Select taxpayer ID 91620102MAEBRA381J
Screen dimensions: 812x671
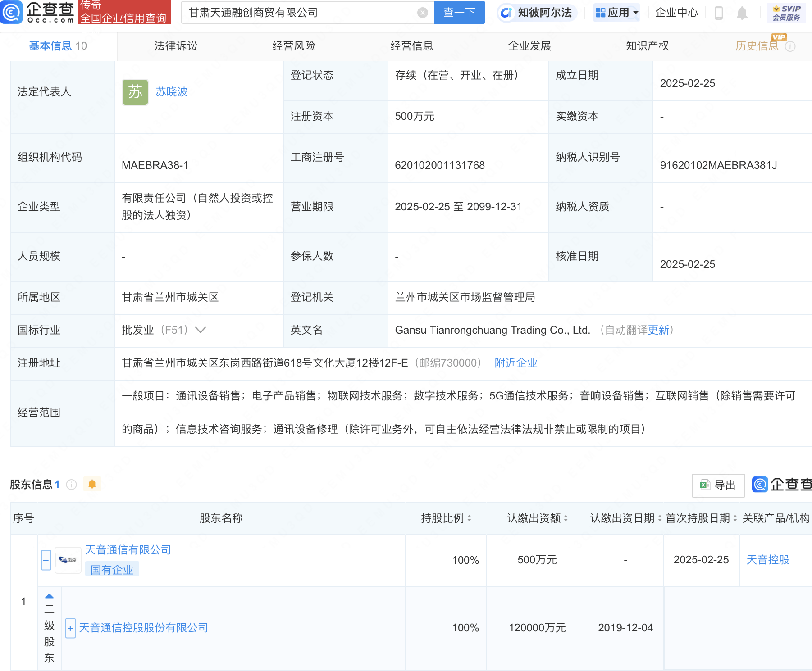[x=718, y=165]
